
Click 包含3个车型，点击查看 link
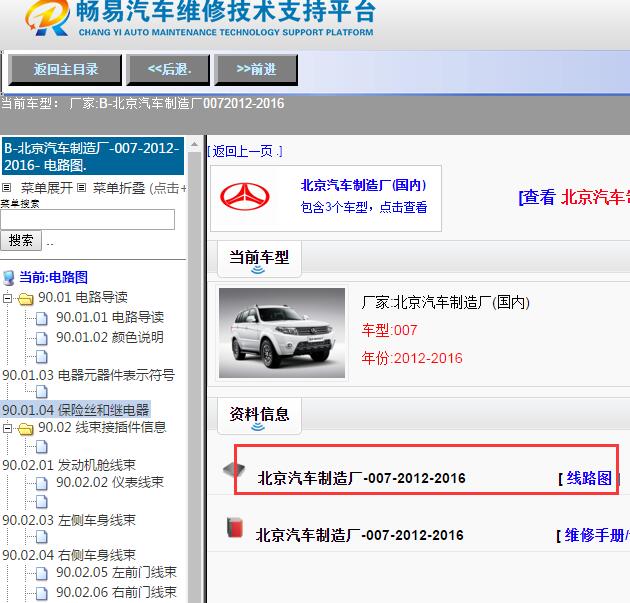pyautogui.click(x=364, y=207)
